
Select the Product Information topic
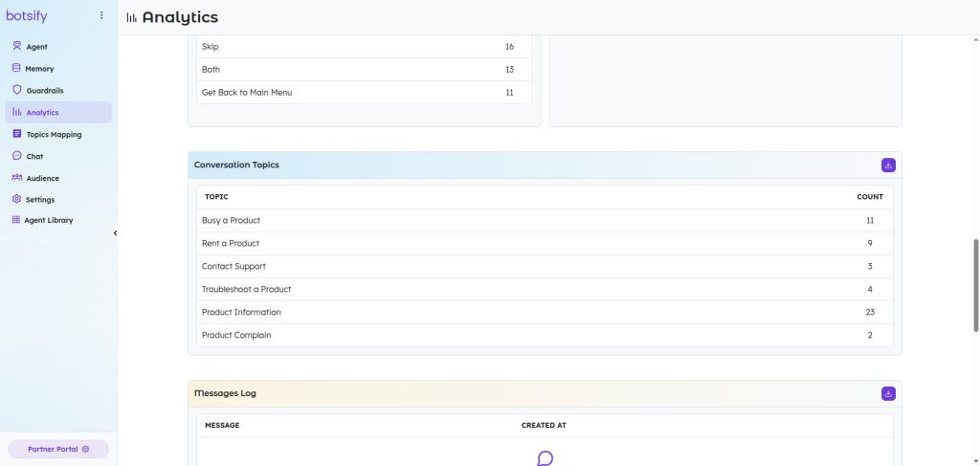coord(545,312)
